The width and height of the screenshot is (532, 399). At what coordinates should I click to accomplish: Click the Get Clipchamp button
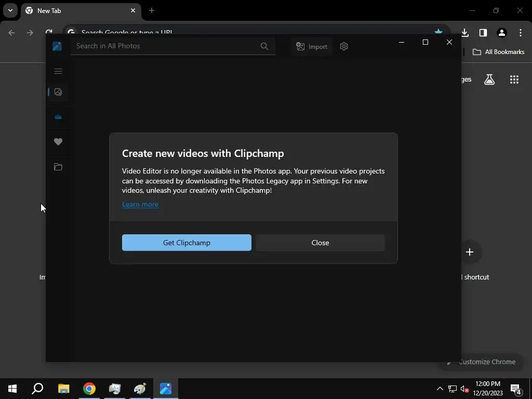click(187, 243)
